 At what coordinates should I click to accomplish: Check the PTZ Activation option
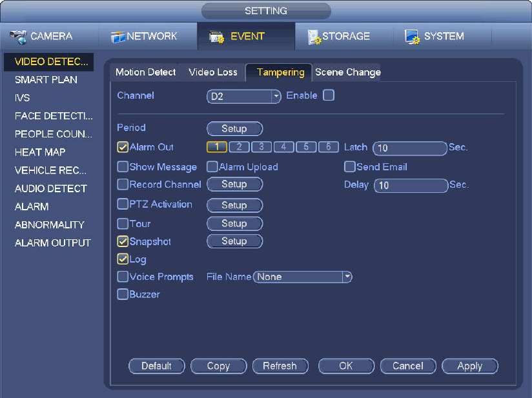pyautogui.click(x=123, y=204)
